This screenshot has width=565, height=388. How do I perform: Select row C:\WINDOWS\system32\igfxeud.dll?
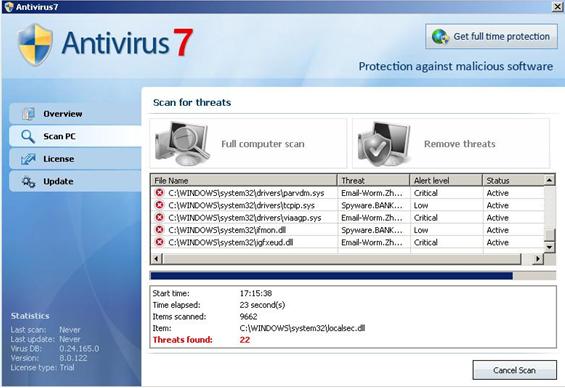348,242
